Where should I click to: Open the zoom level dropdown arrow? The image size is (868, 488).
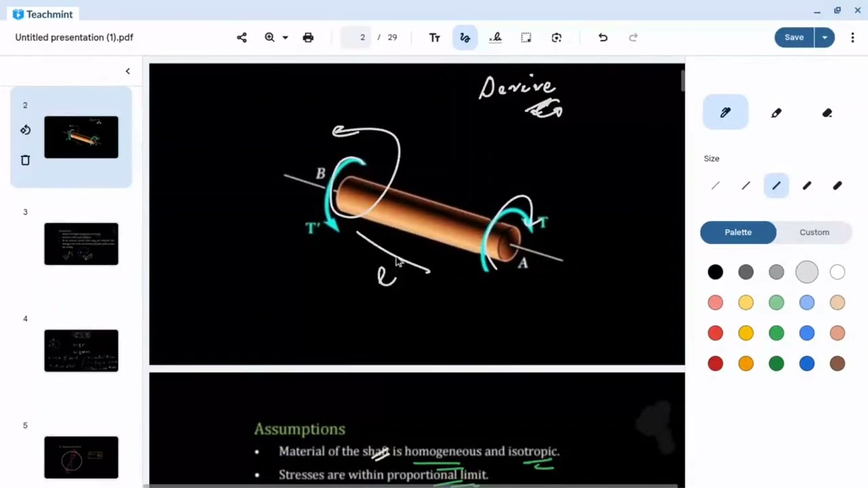pyautogui.click(x=285, y=37)
